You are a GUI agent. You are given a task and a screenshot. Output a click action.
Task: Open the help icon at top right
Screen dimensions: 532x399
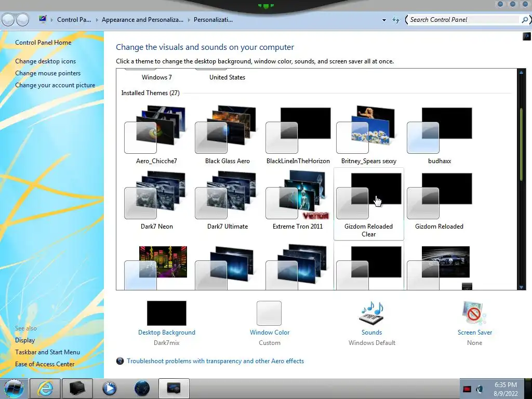pyautogui.click(x=527, y=36)
